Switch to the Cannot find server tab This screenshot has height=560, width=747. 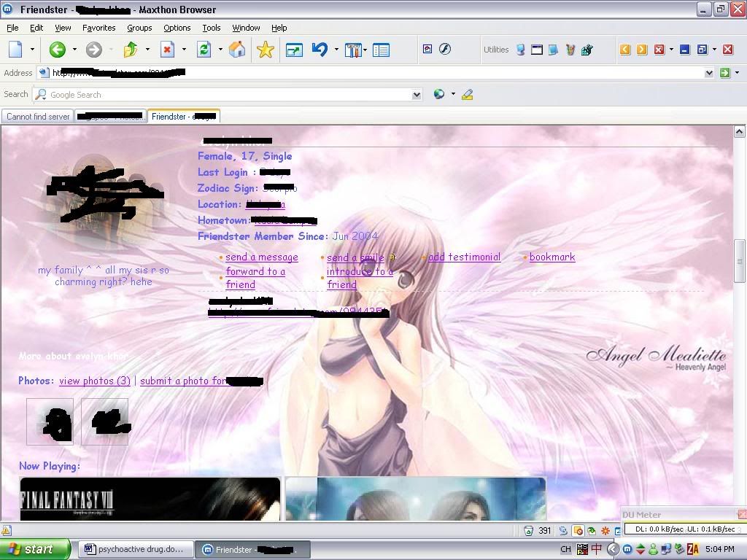(38, 117)
